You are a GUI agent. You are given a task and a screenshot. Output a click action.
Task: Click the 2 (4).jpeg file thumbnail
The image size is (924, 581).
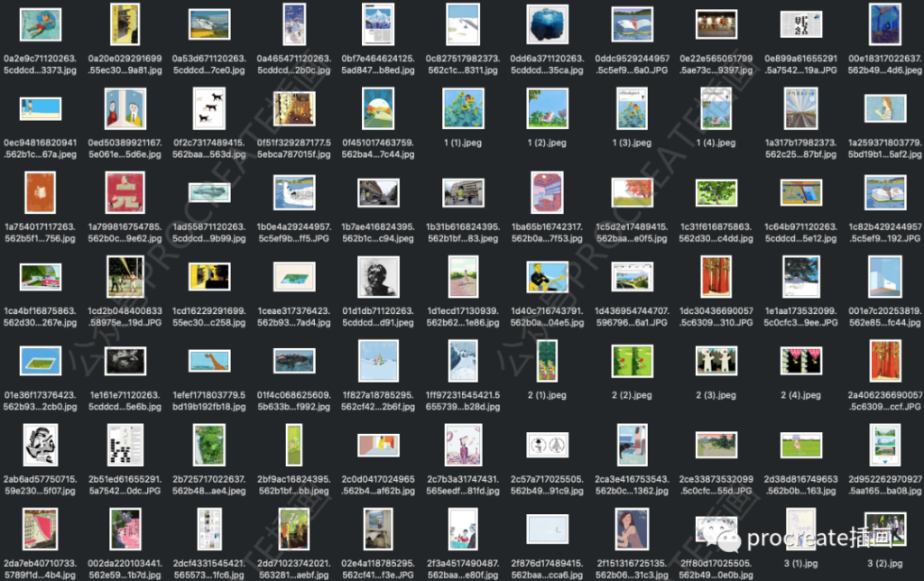pos(801,362)
